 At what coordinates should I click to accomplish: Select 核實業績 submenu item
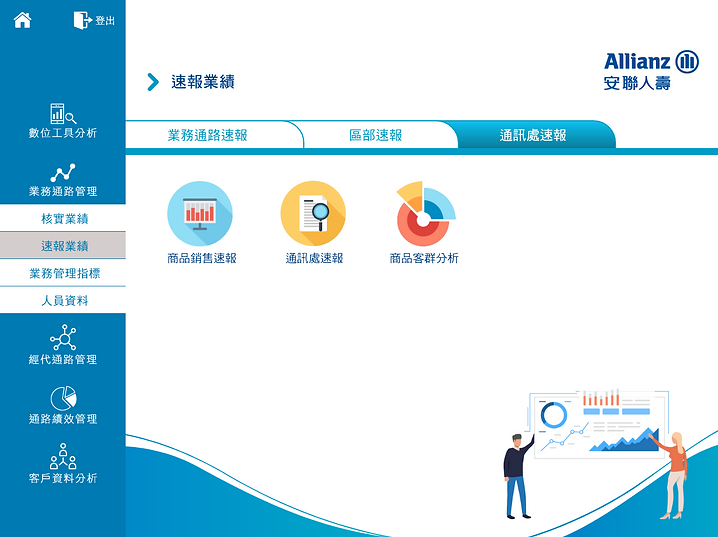coord(65,218)
